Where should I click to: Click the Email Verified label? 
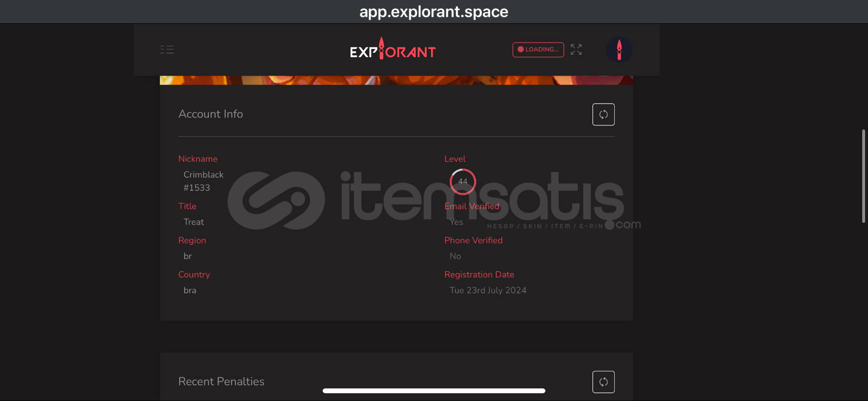472,206
